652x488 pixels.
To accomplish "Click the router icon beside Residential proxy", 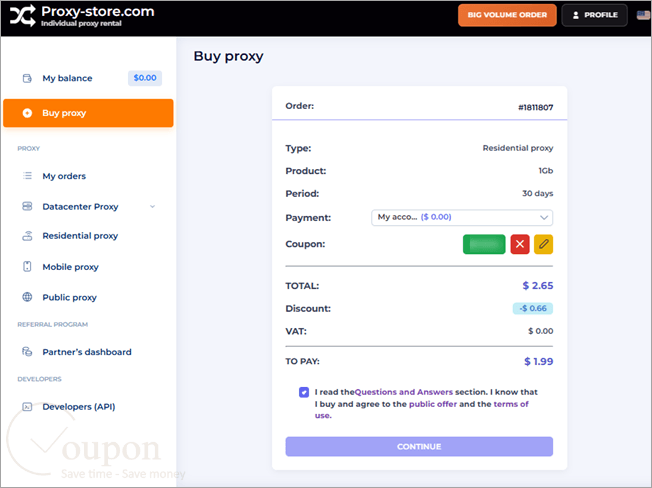I will coord(27,236).
